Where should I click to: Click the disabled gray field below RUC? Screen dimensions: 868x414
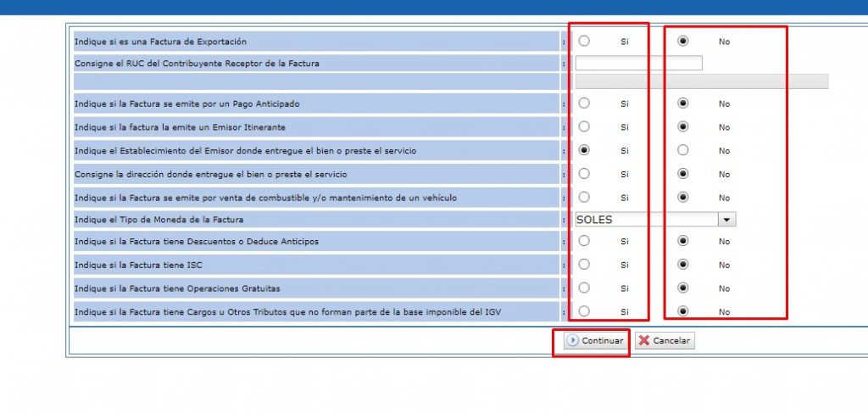click(701, 81)
